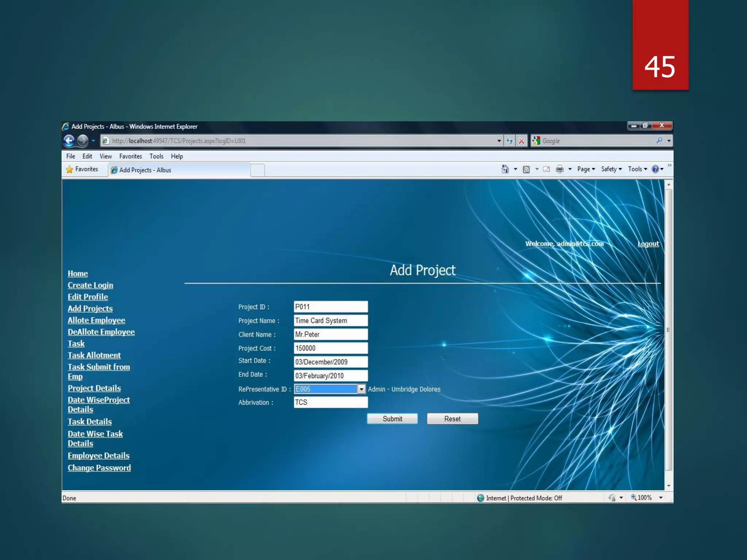Image resolution: width=747 pixels, height=560 pixels.
Task: Click the blue Help question-mark icon
Action: pos(655,169)
